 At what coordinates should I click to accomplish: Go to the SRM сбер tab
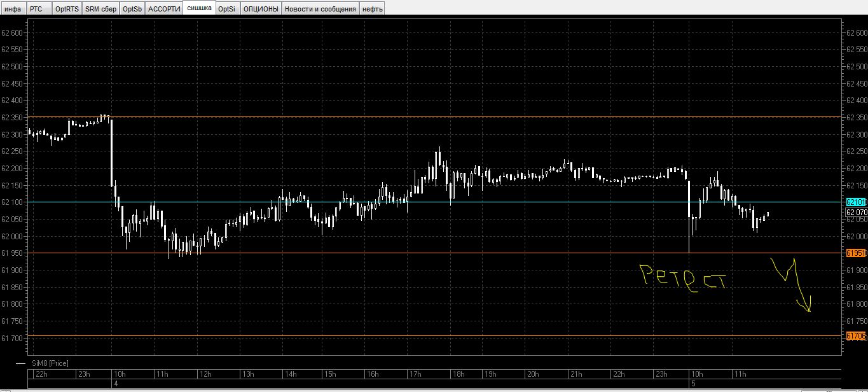coord(100,9)
